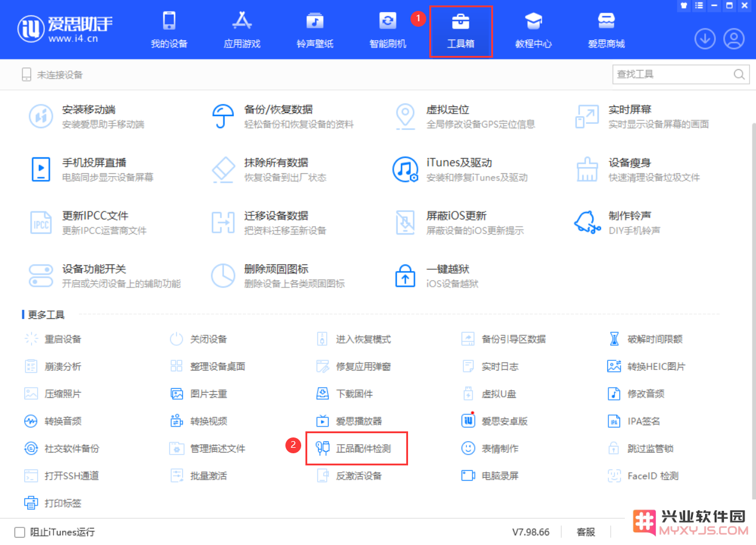This screenshot has width=756, height=545.
Task: Open 教程中心 tab
Action: click(533, 30)
